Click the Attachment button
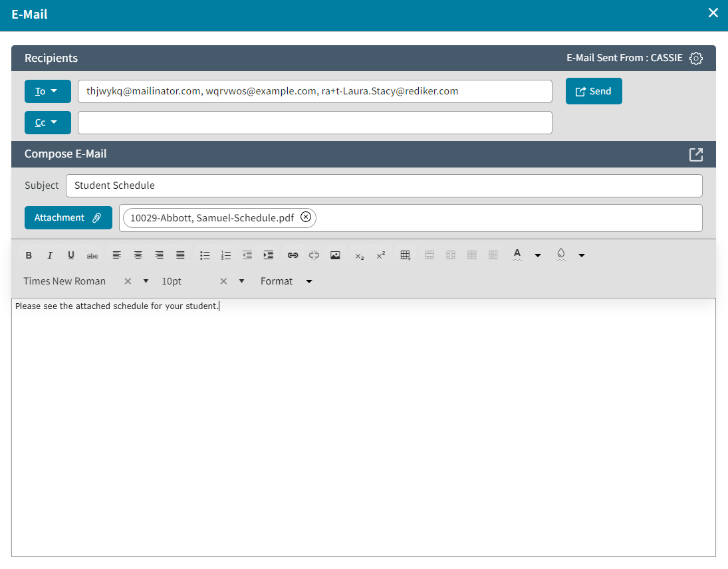The width and height of the screenshot is (728, 569). point(68,217)
